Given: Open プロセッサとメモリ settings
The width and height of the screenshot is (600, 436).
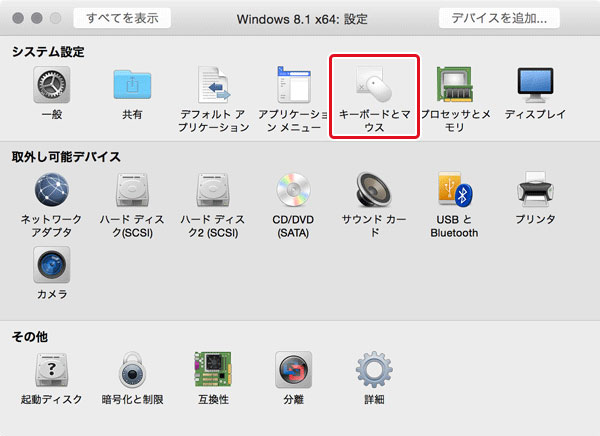Looking at the screenshot, I should click(x=455, y=85).
